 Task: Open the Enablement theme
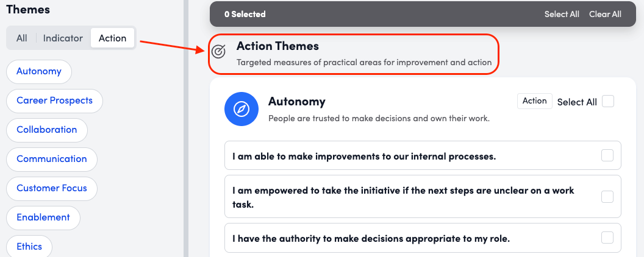[43, 217]
